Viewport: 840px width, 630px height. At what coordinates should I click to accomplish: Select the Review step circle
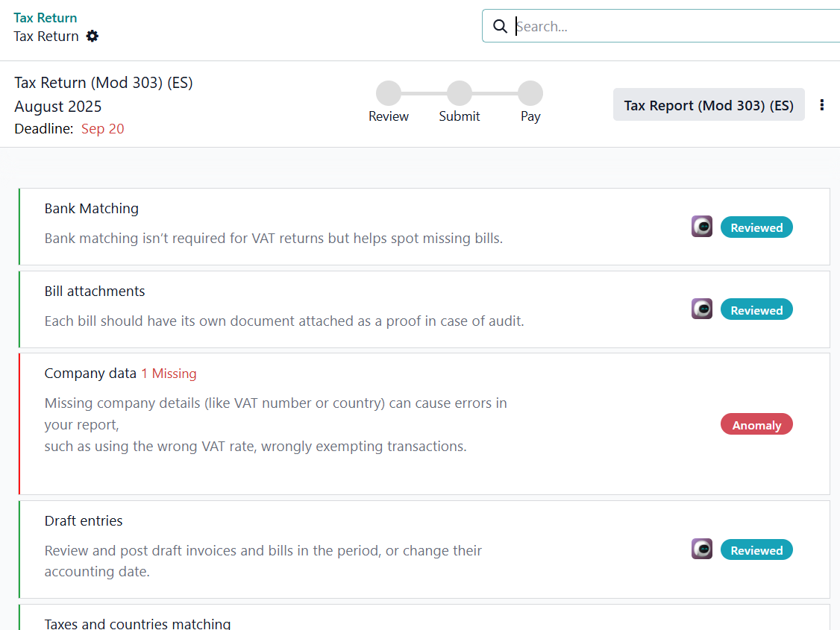(388, 94)
